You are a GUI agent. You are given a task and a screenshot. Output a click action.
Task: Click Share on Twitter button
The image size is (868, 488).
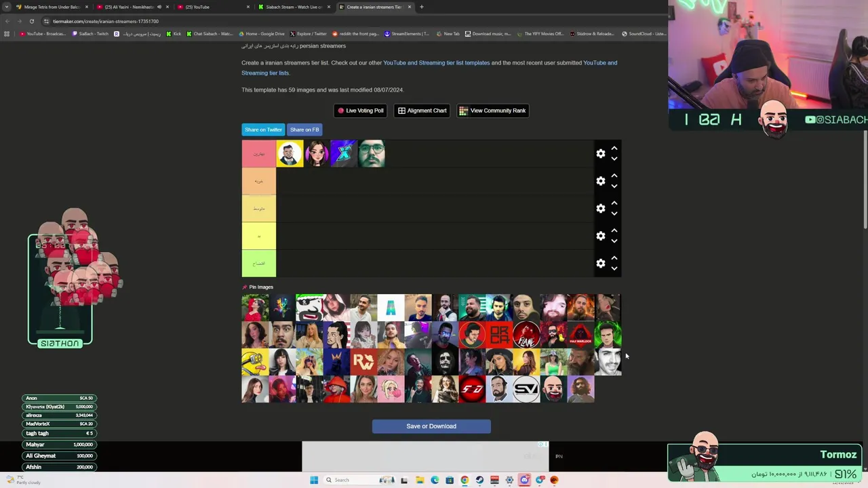click(263, 129)
